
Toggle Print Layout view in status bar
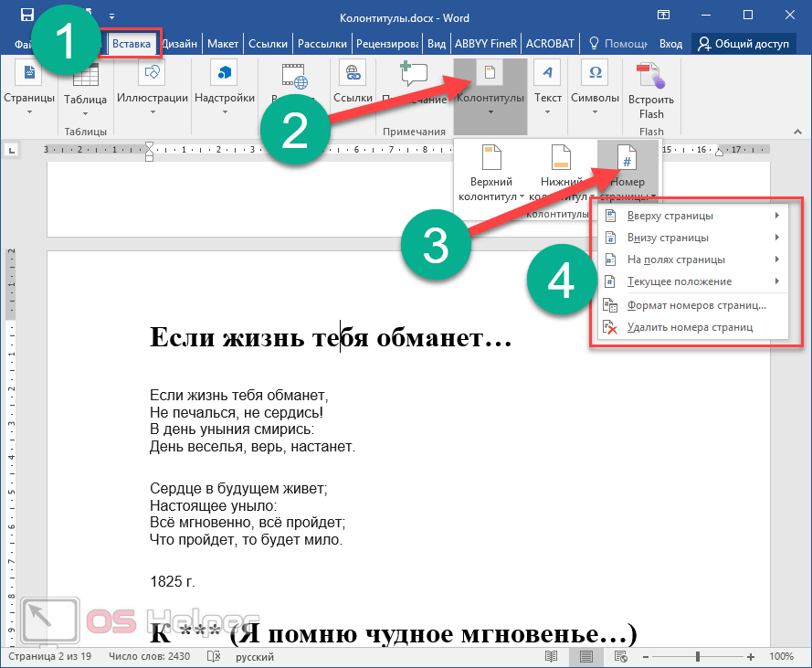point(585,657)
